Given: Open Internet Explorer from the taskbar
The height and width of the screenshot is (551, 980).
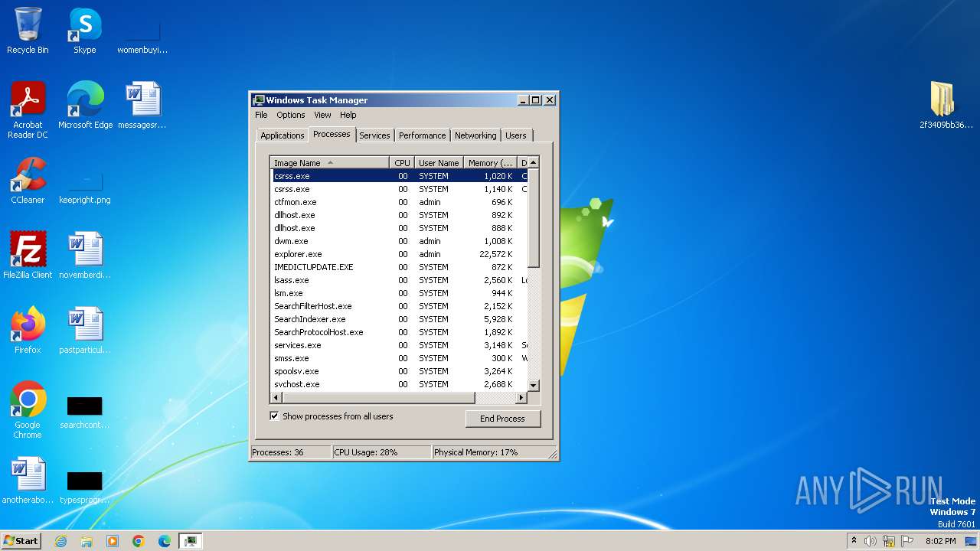Looking at the screenshot, I should pyautogui.click(x=60, y=541).
